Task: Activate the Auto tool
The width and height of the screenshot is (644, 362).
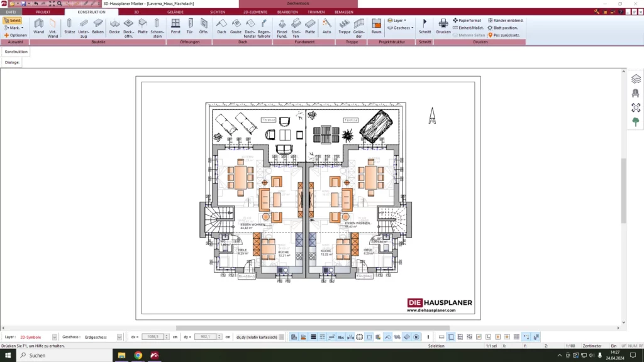Action: point(327,27)
